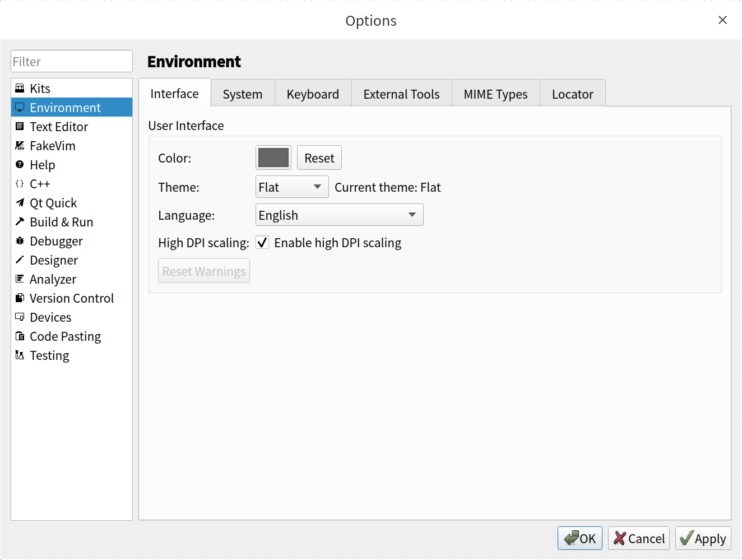Select the Version Control icon
742x560 pixels.
tap(20, 298)
